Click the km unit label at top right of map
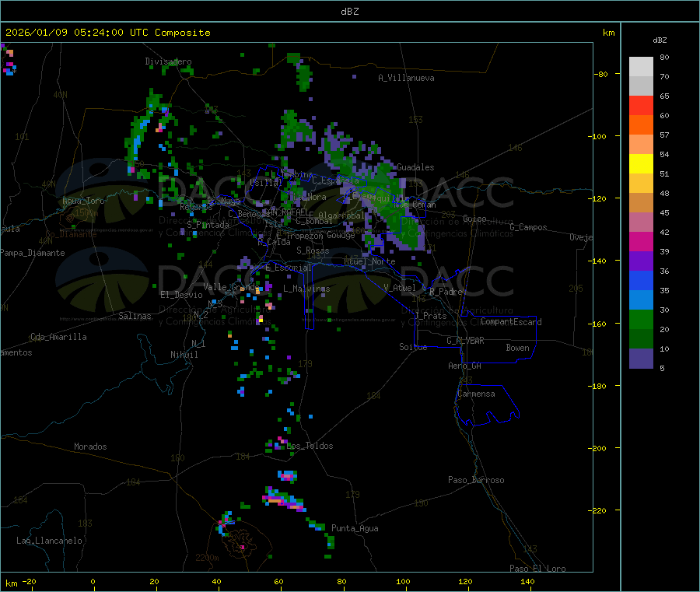This screenshot has width=700, height=592. (608, 33)
